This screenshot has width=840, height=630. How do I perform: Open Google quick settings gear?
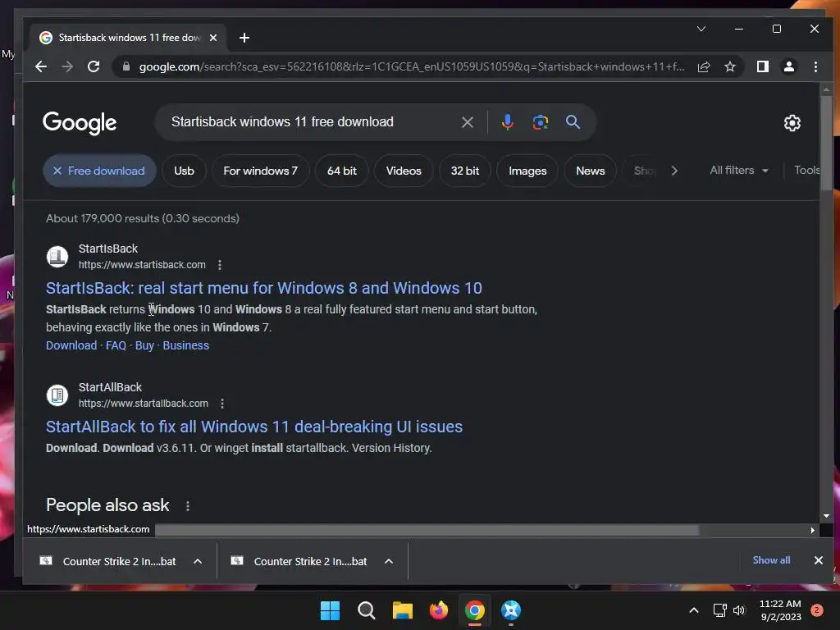(x=792, y=123)
